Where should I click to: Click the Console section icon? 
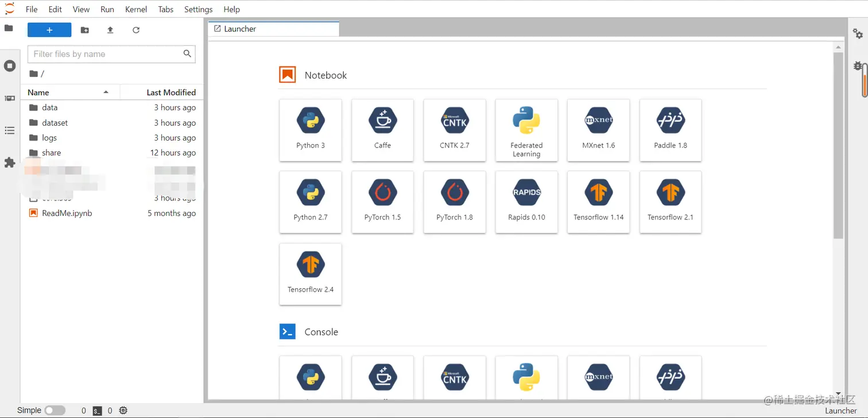[x=288, y=332]
